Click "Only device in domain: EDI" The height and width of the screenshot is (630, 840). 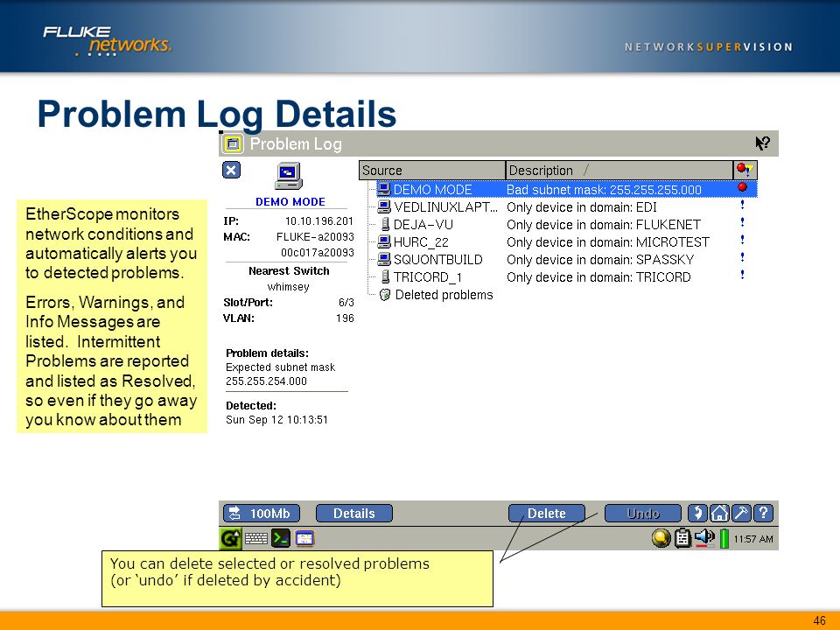point(582,207)
